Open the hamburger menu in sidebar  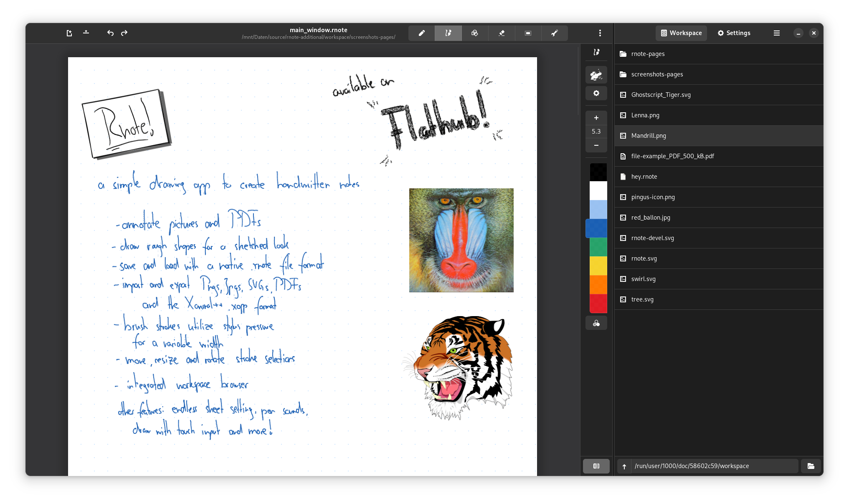tap(776, 33)
